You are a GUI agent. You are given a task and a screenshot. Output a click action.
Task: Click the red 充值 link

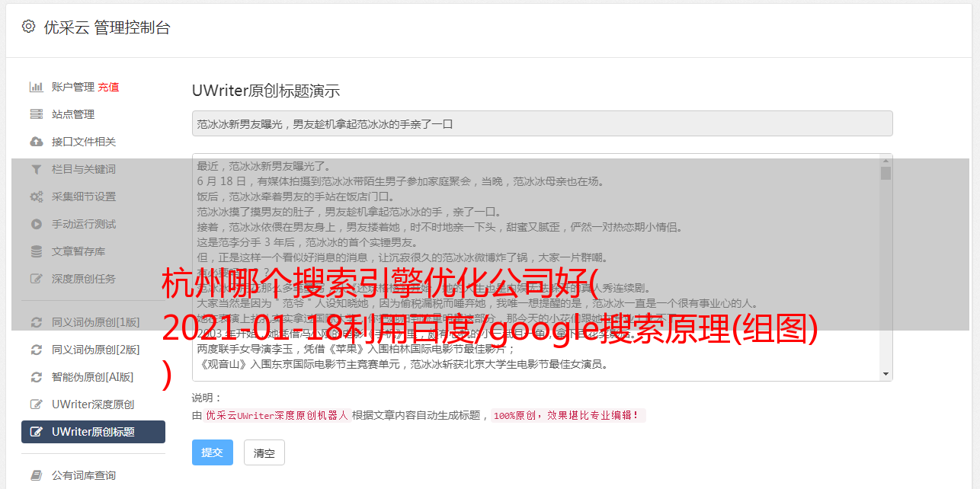point(108,87)
